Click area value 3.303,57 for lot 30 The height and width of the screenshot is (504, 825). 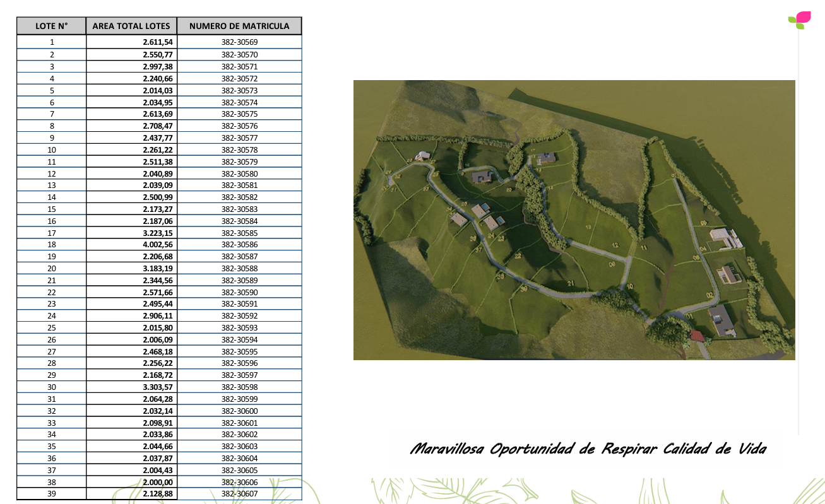pos(158,387)
